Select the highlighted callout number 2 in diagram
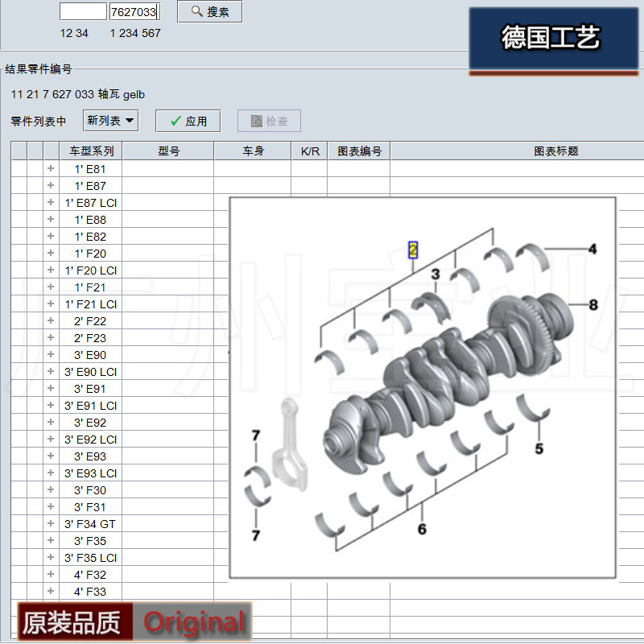644x644 pixels. click(x=413, y=250)
